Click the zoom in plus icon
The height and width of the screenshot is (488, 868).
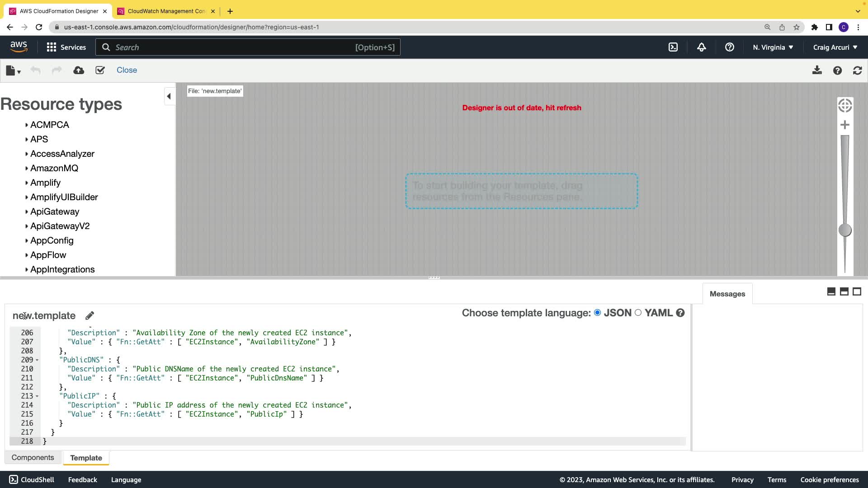click(x=844, y=125)
